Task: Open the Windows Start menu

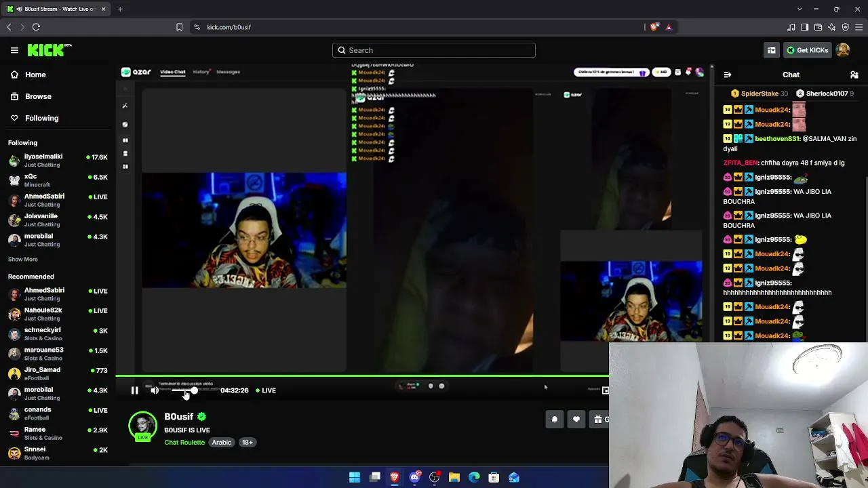Action: pos(355,478)
